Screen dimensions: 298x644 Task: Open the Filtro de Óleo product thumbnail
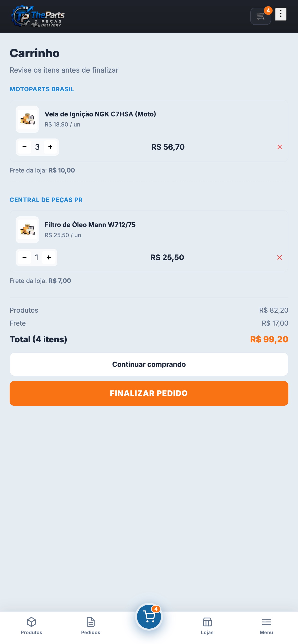point(27,230)
